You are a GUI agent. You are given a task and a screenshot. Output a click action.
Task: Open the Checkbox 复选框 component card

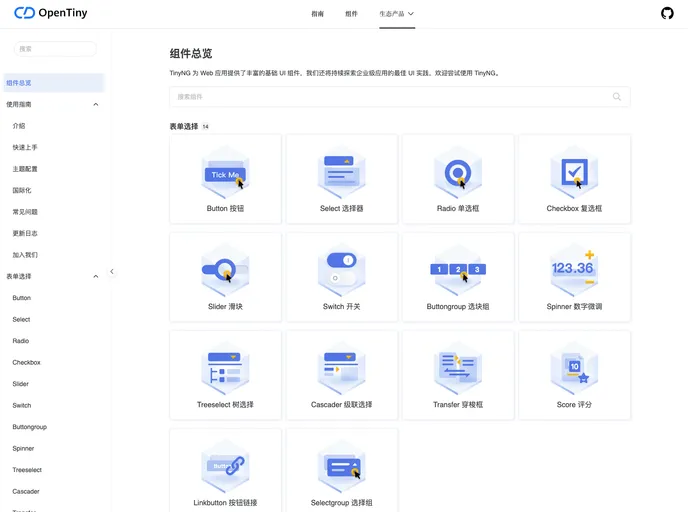[574, 179]
